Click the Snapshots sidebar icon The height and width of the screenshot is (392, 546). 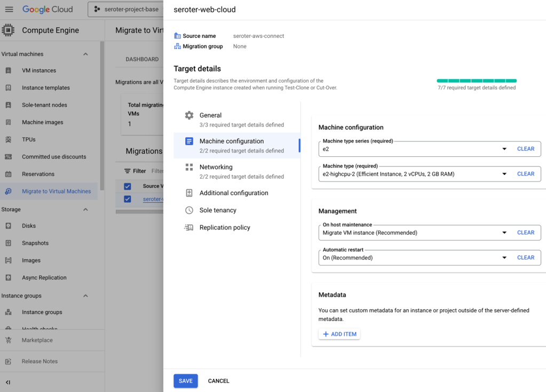point(8,243)
